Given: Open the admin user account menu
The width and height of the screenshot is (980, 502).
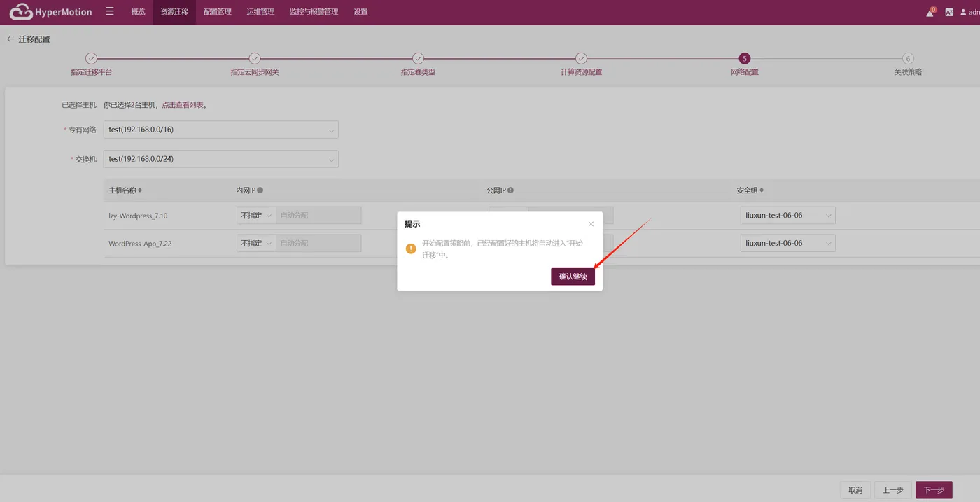Looking at the screenshot, I should (970, 12).
